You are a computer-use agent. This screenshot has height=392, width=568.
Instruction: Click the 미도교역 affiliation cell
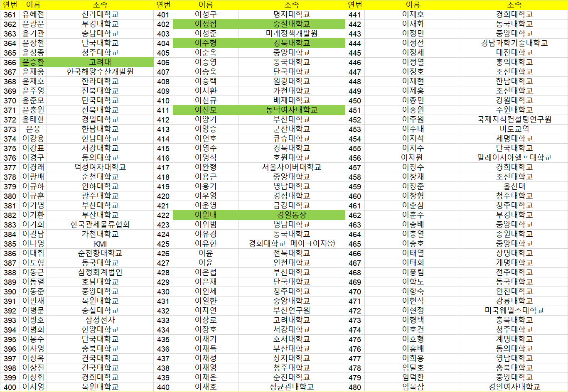click(x=514, y=129)
